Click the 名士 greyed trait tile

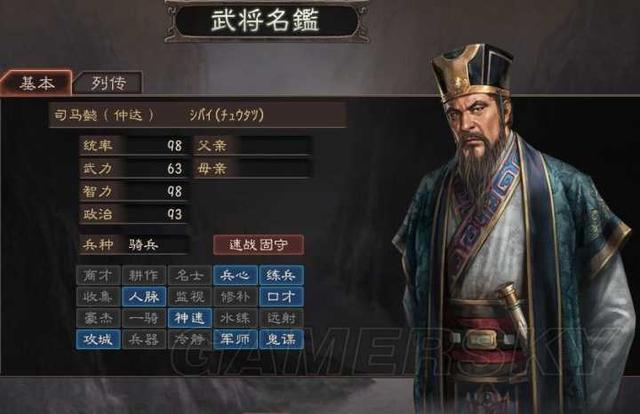[189, 275]
